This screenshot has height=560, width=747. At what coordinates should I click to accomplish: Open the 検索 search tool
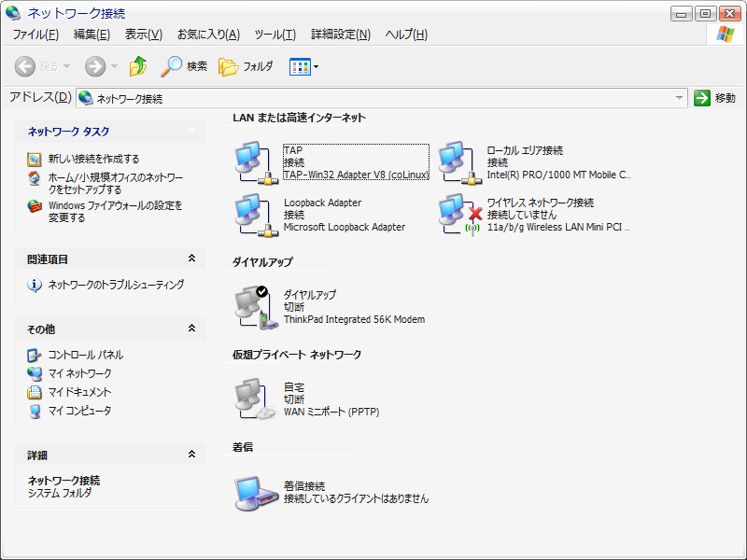pos(184,66)
